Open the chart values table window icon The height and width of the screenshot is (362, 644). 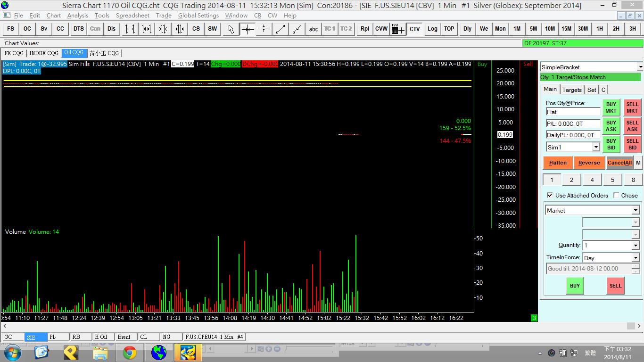pyautogui.click(x=398, y=29)
